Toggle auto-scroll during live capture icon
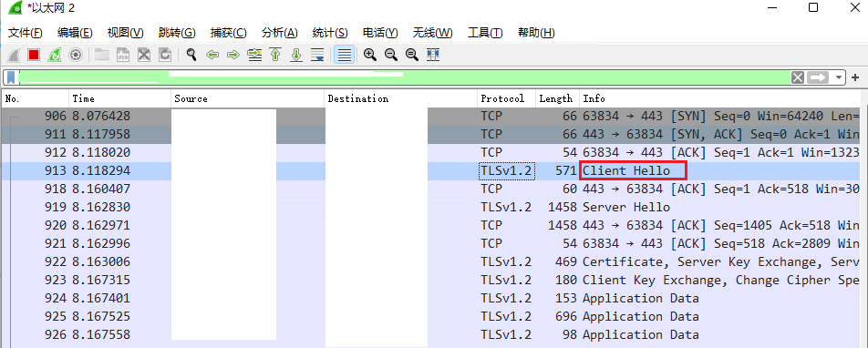This screenshot has width=868, height=348. pos(317,55)
